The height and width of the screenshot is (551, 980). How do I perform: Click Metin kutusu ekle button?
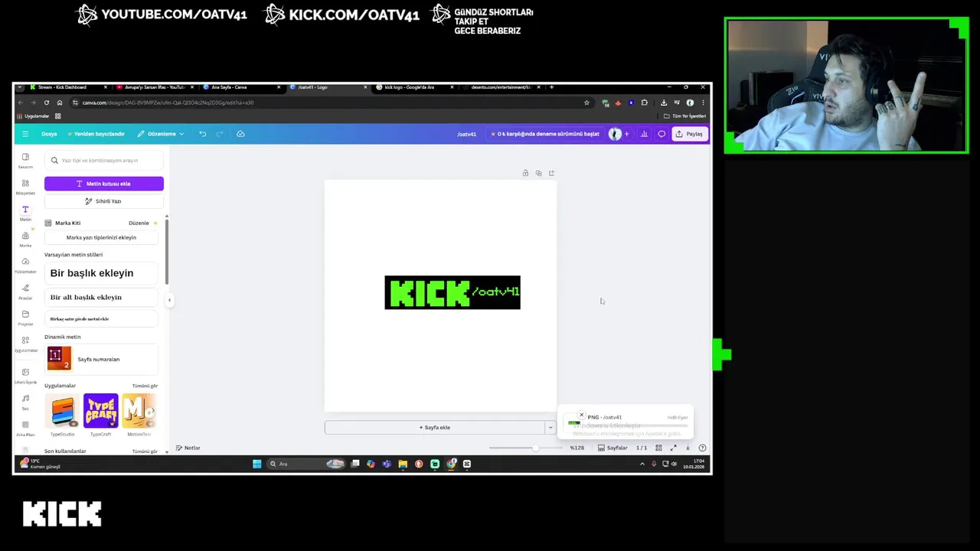(104, 184)
